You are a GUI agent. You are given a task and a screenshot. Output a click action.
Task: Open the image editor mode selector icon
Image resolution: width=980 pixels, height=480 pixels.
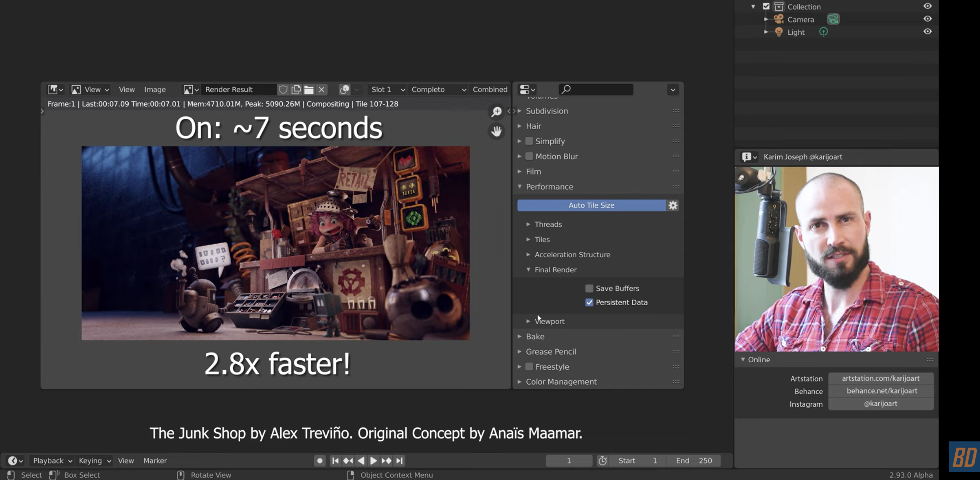(76, 90)
